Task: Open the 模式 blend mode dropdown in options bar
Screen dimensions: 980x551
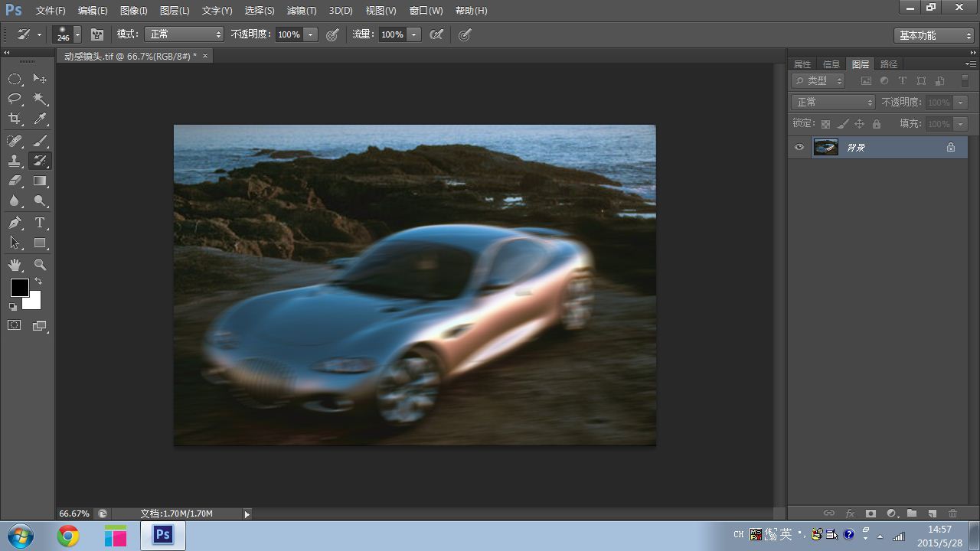Action: point(185,34)
